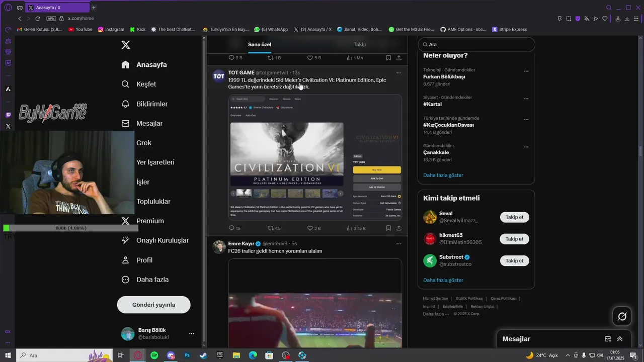This screenshot has height=362, width=644.
Task: Expand the Mesajlar drawer
Action: tap(620, 339)
